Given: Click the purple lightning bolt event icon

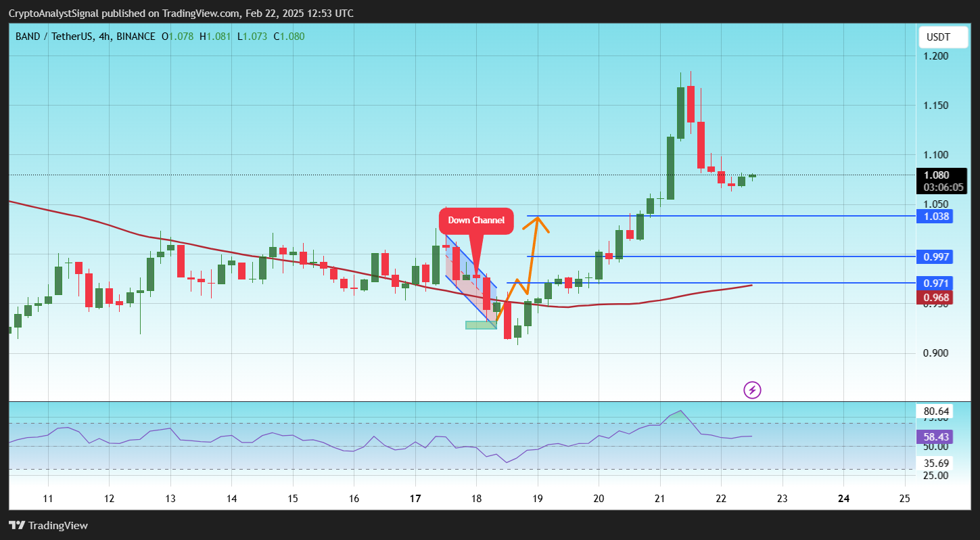Looking at the screenshot, I should pos(753,390).
